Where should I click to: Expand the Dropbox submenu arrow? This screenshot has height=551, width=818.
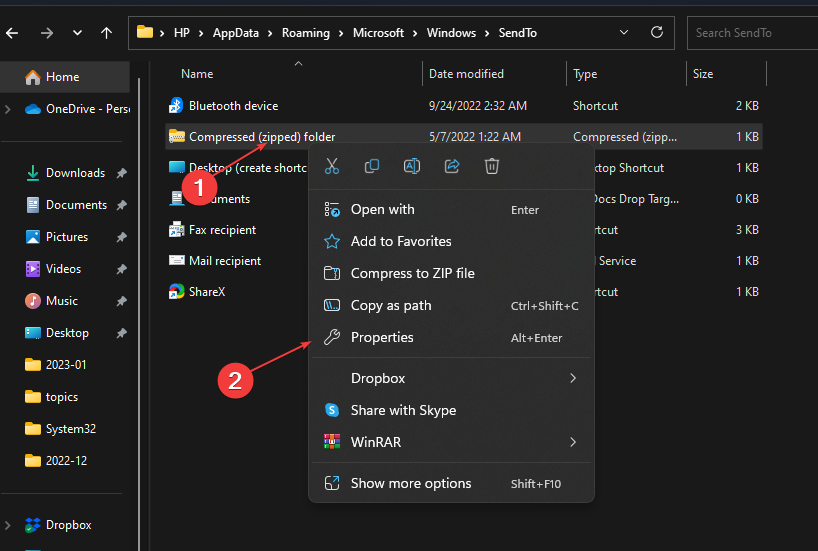click(573, 378)
